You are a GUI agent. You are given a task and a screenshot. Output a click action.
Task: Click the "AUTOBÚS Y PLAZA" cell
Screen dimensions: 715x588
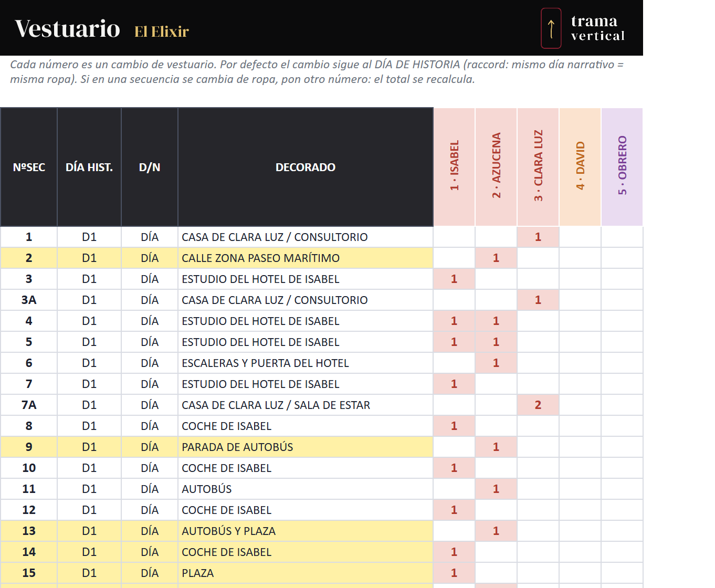[x=306, y=531]
